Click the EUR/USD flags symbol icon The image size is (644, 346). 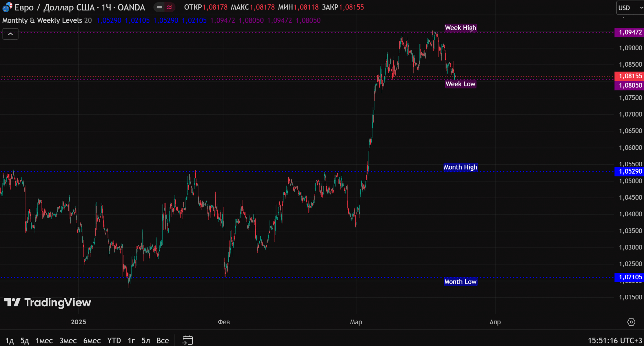pos(7,7)
